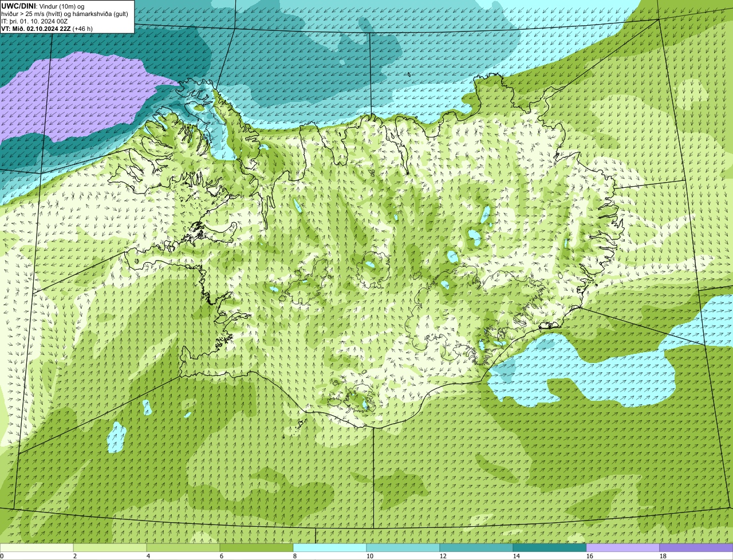Select the 4–6 m/s green color segment
733x560 pixels.
(183, 547)
